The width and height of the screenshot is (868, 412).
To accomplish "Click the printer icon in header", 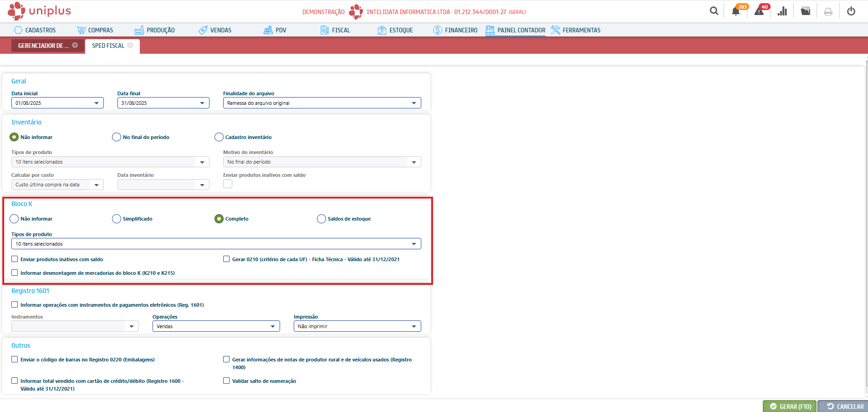I will [828, 11].
